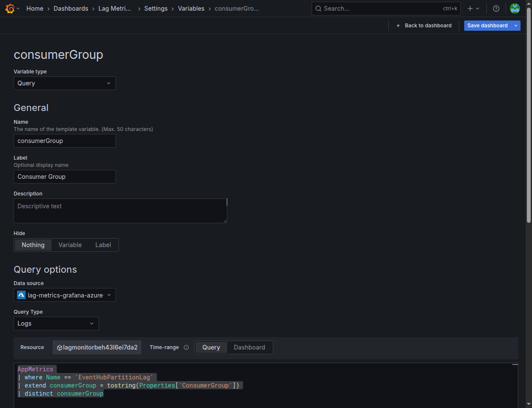The width and height of the screenshot is (532, 408).
Task: Click the query editor minimap handle
Action: [515, 365]
